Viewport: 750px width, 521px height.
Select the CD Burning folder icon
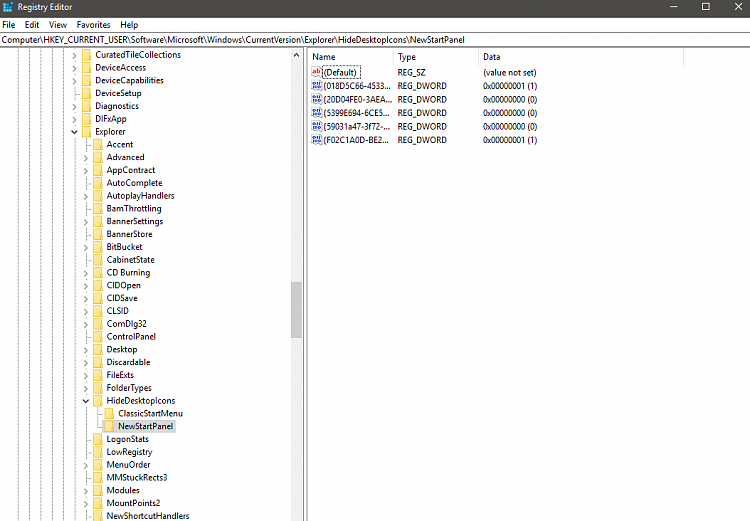(x=98, y=273)
